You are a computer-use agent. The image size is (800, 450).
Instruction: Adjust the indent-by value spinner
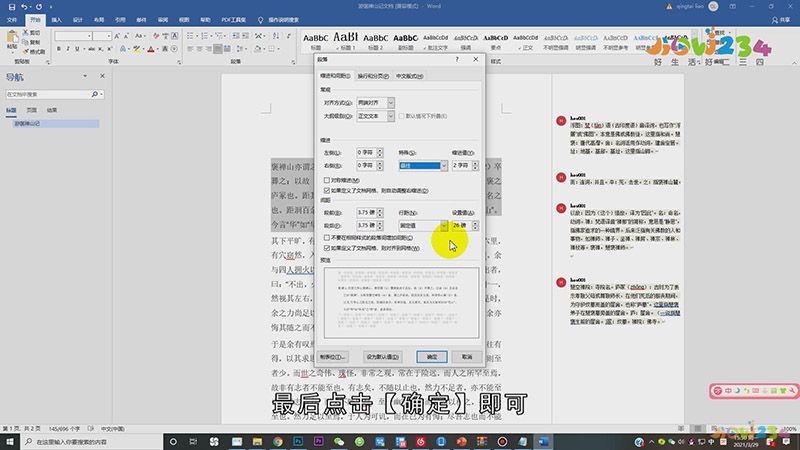pos(476,165)
